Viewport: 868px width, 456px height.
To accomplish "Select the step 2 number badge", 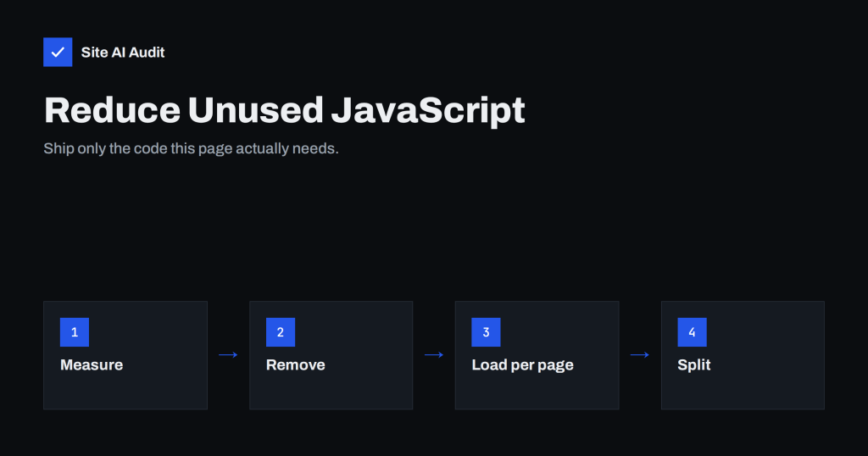I will (x=280, y=332).
